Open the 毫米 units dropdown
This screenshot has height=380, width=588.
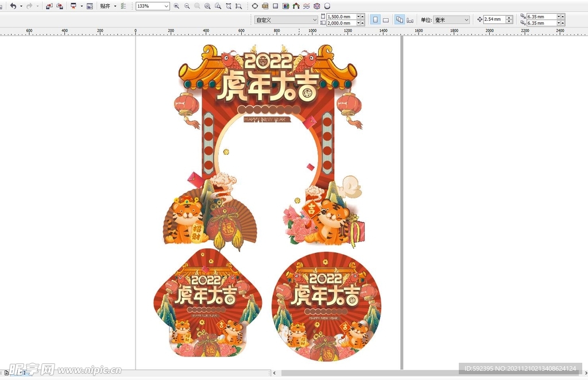465,19
